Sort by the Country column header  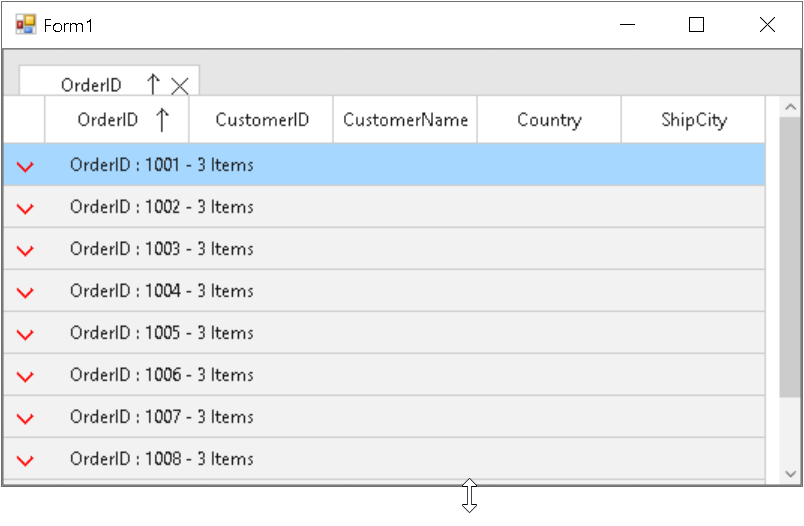549,119
